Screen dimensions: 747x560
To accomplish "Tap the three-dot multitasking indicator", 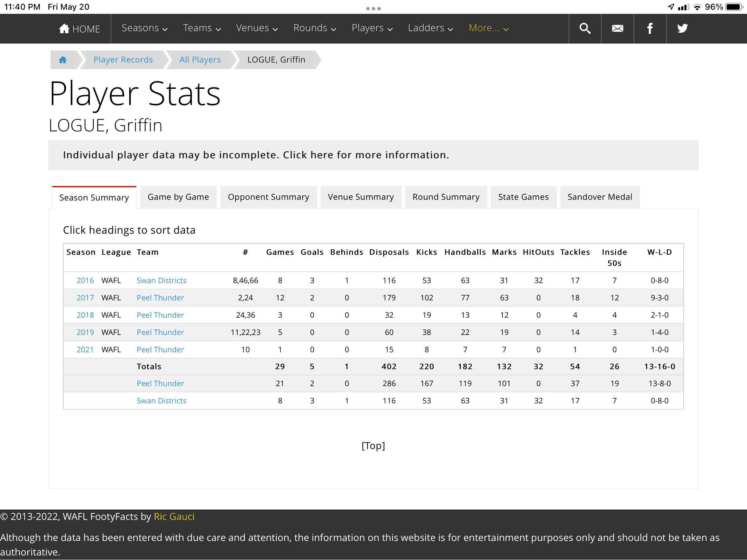I will tap(373, 8).
